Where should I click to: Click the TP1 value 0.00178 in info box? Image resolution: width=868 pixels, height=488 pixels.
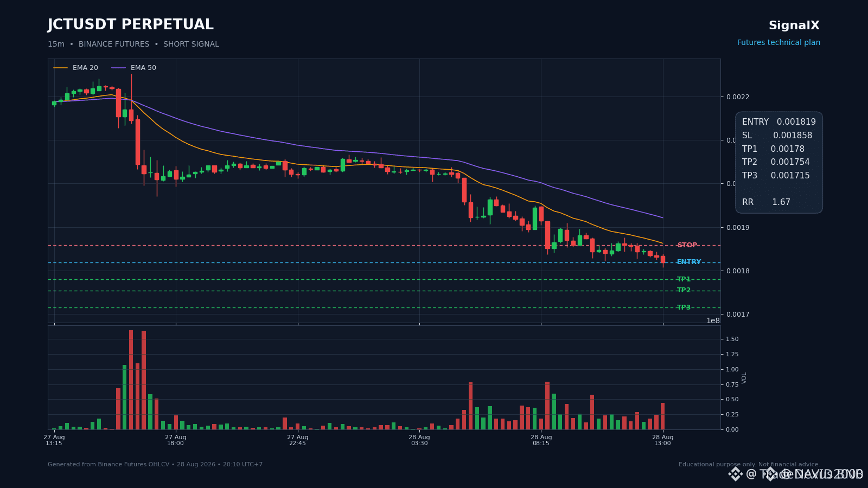tap(788, 149)
